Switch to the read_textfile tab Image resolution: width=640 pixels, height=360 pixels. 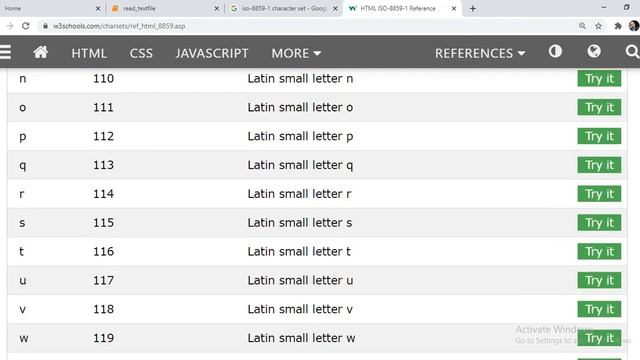click(x=165, y=8)
